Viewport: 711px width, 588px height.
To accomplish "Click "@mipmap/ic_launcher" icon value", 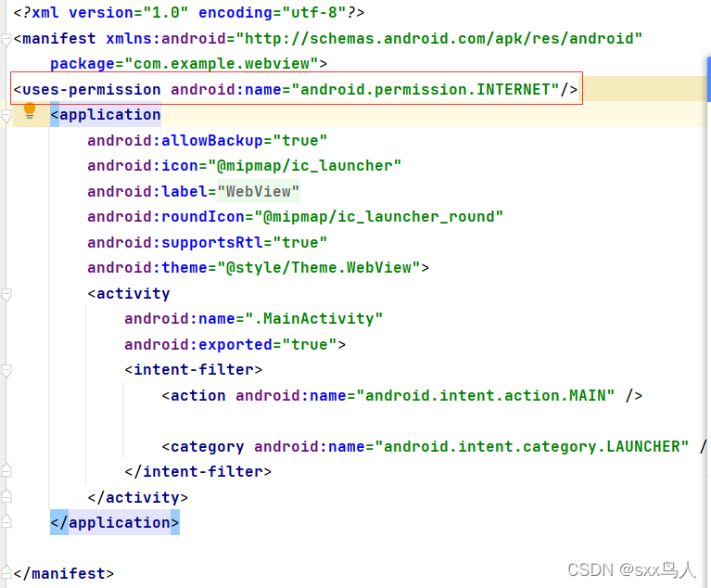I will tap(305, 166).
